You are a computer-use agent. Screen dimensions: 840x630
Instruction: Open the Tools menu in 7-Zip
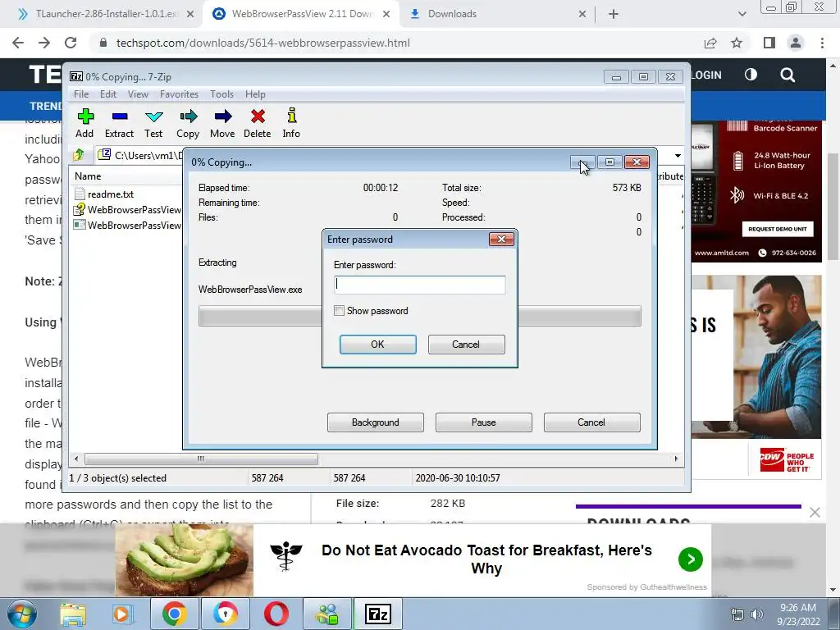click(221, 94)
